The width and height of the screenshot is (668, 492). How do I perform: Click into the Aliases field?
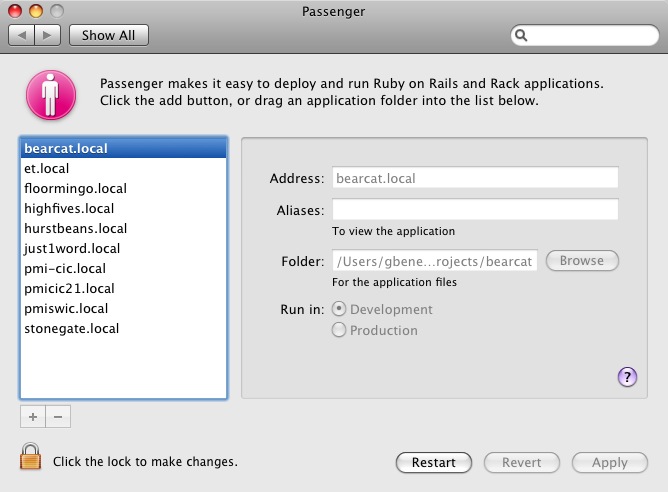tap(475, 209)
